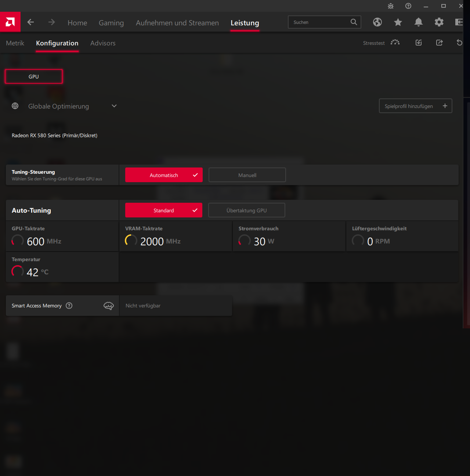The height and width of the screenshot is (476, 470).
Task: Click the search magnifier icon
Action: click(354, 22)
